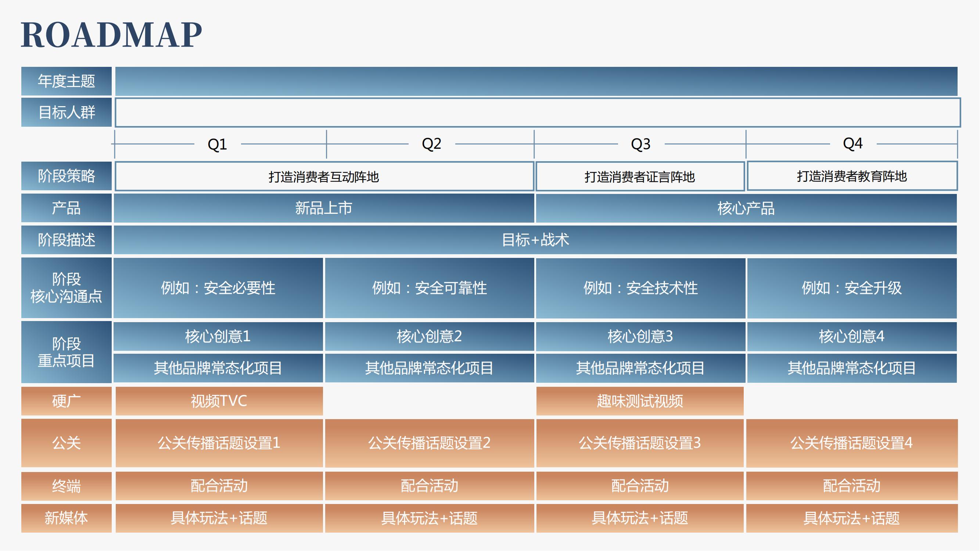980x551 pixels.
Task: Select the 公关 row label
Action: pos(66,443)
